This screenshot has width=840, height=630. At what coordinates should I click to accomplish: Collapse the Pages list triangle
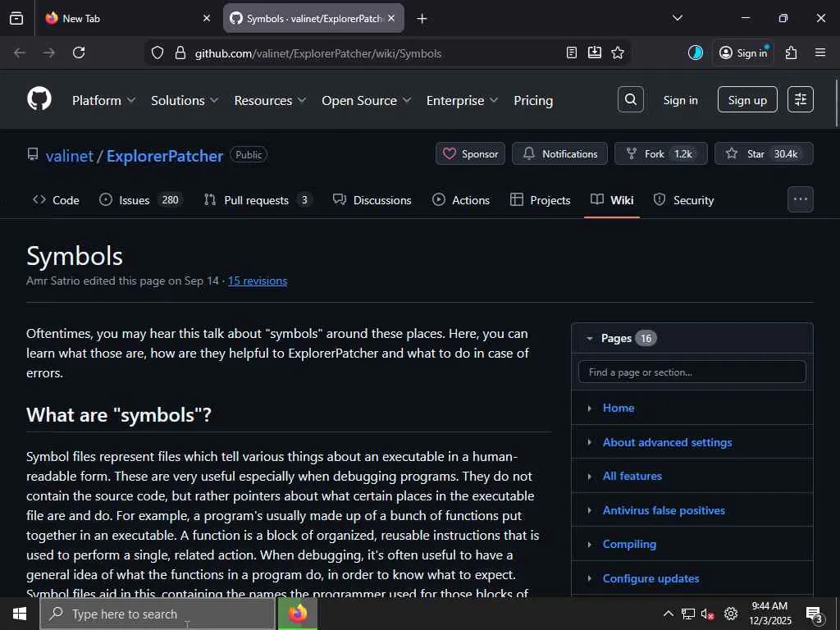[589, 339]
